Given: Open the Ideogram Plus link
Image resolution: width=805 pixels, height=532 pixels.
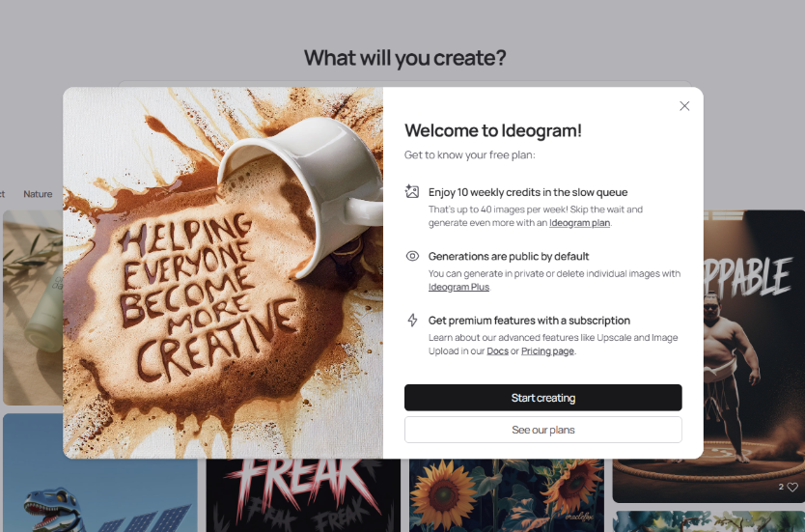Looking at the screenshot, I should click(459, 287).
